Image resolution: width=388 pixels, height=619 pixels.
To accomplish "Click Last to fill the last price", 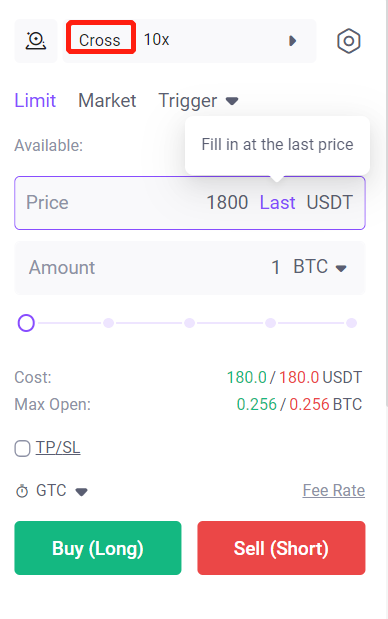I will [x=277, y=203].
